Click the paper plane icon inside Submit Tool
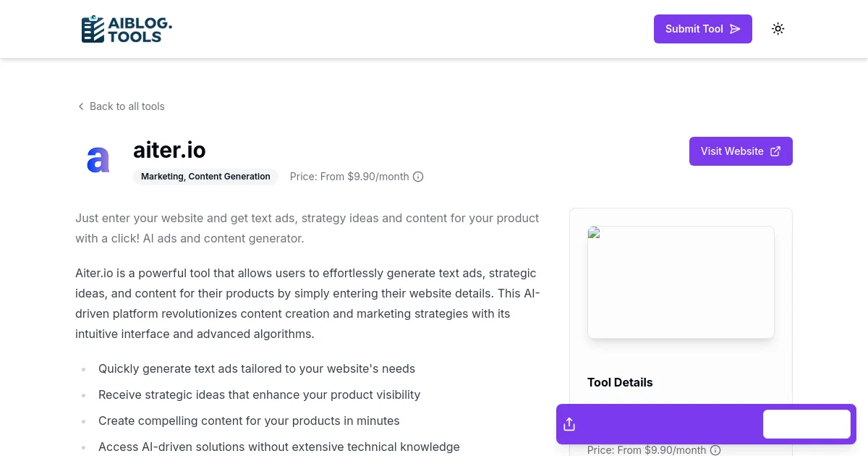The image size is (868, 456). pyautogui.click(x=735, y=29)
